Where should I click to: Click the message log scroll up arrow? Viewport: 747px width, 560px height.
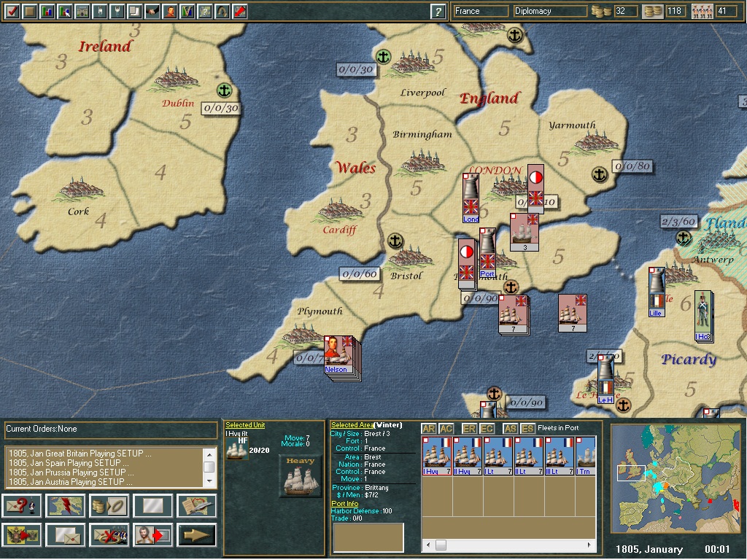coord(209,454)
